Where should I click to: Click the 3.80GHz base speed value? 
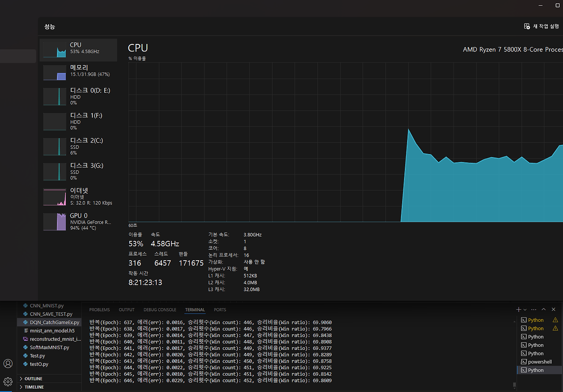click(x=252, y=235)
